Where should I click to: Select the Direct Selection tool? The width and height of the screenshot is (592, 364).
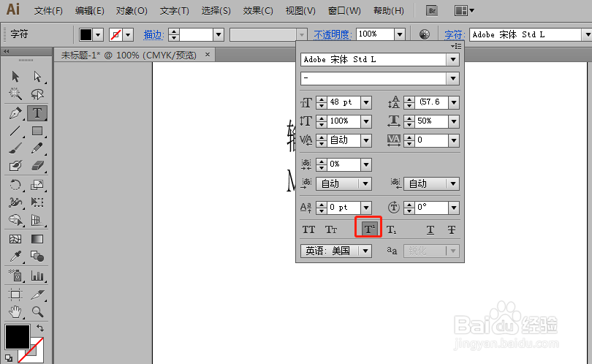(37, 76)
